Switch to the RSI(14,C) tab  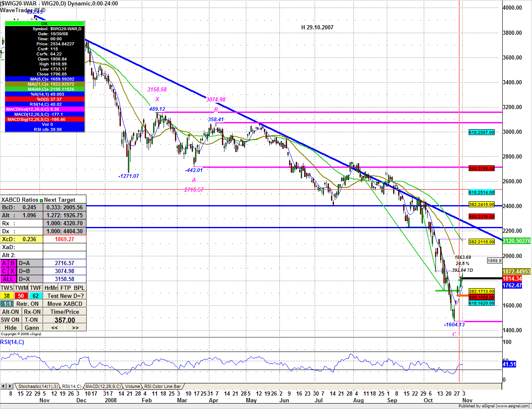(x=71, y=386)
